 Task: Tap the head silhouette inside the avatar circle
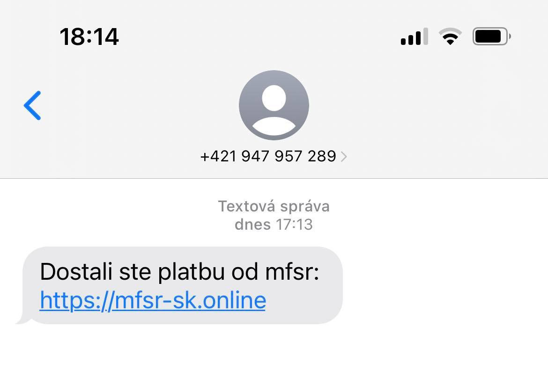[274, 98]
